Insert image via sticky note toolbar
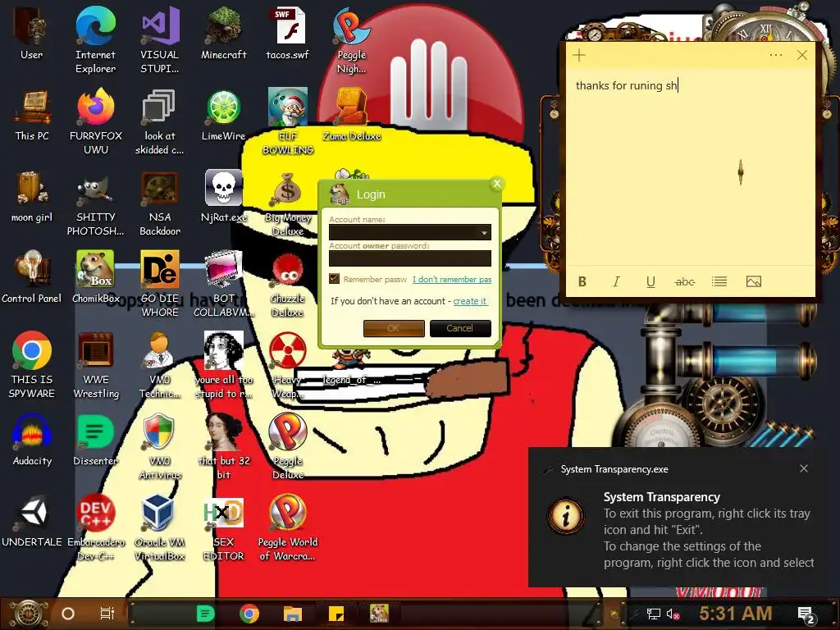The width and height of the screenshot is (840, 630). 753,282
